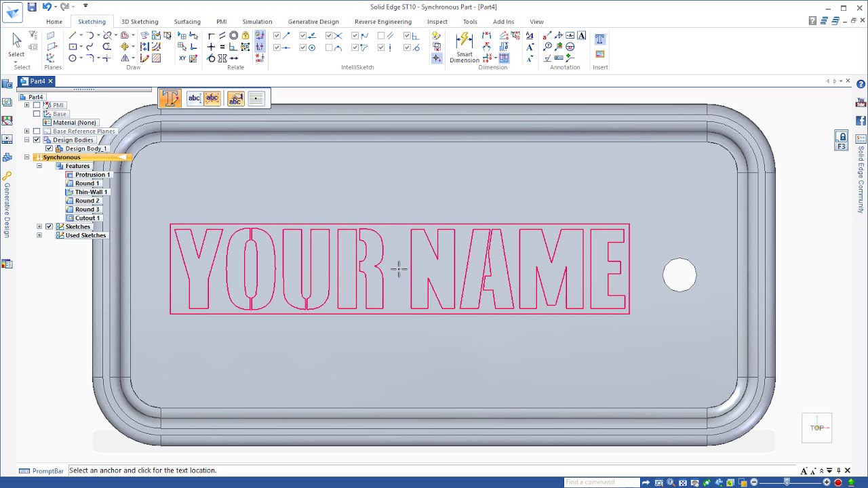
Task: Open the Quick Access toolbar dropdown
Action: coord(85,7)
